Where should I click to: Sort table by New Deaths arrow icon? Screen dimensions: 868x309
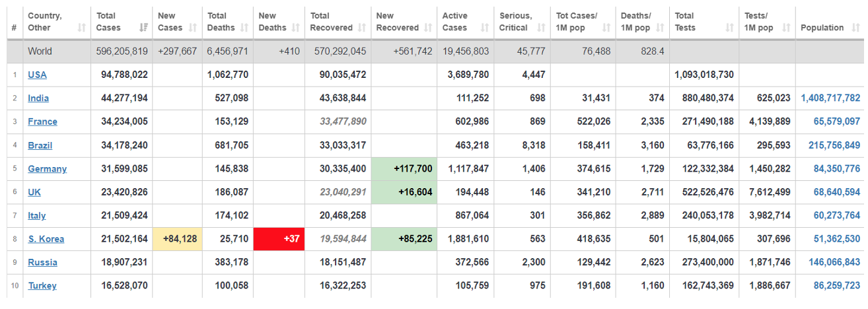[296, 28]
